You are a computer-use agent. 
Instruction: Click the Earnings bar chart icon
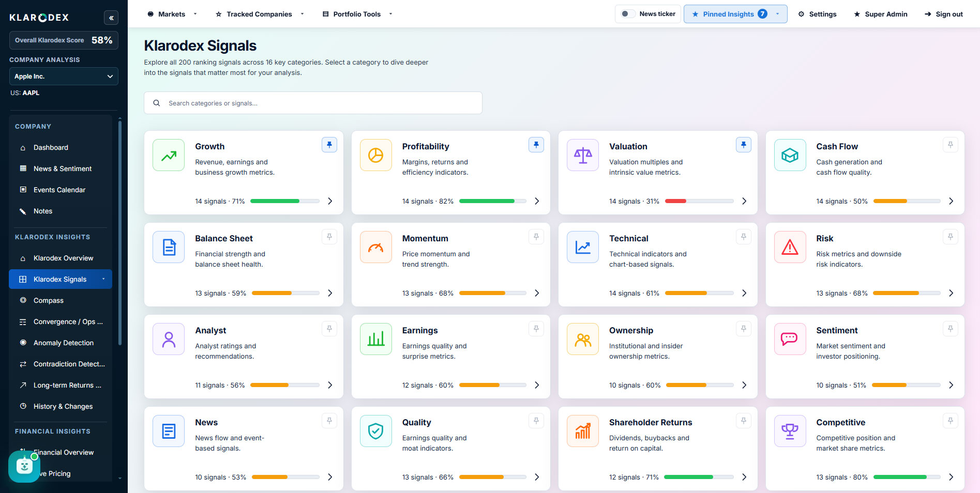point(375,339)
